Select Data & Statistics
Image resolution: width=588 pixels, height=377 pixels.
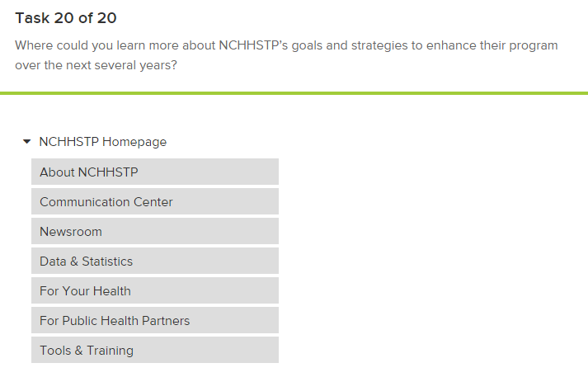(154, 262)
